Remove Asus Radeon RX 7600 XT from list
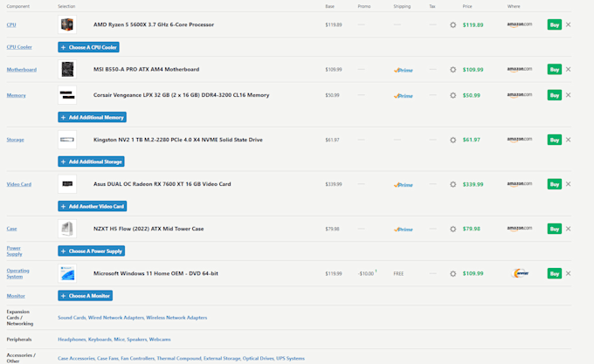Screen dimensions: 594x364 (x=569, y=184)
